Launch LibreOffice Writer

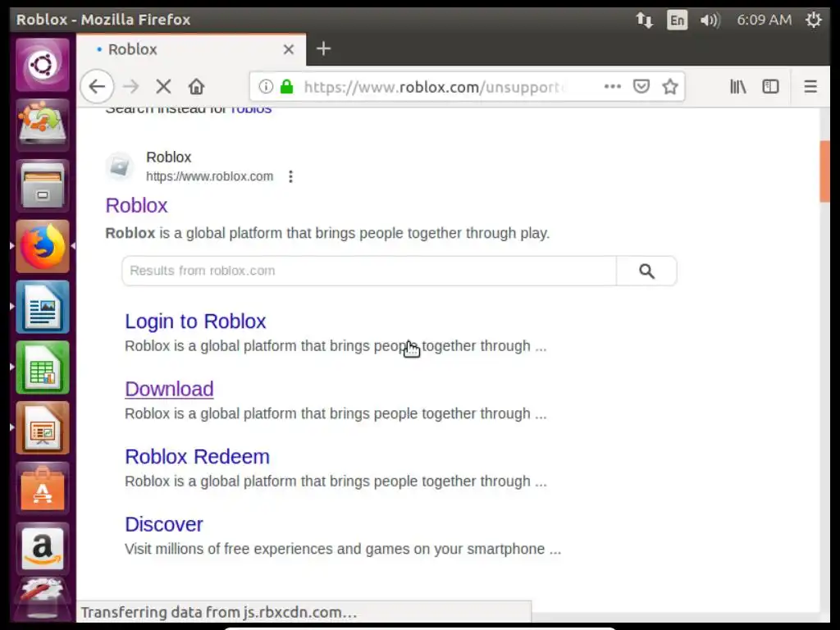pos(43,307)
